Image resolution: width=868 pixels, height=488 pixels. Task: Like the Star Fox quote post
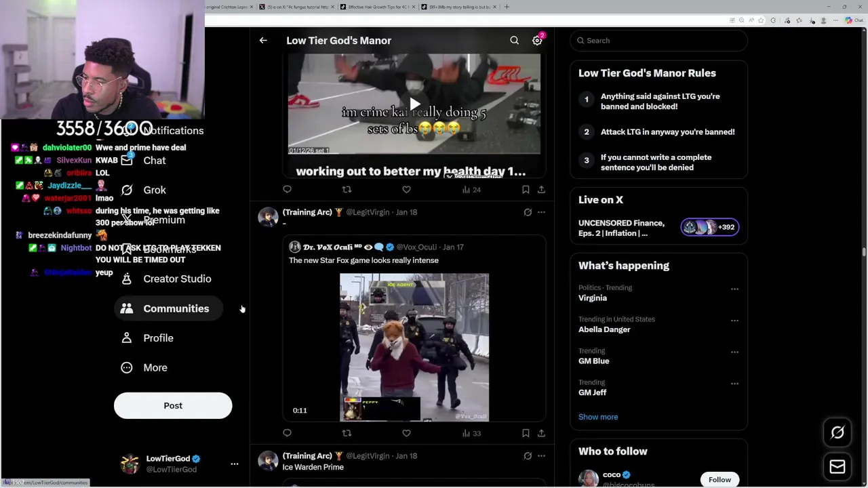pos(406,433)
